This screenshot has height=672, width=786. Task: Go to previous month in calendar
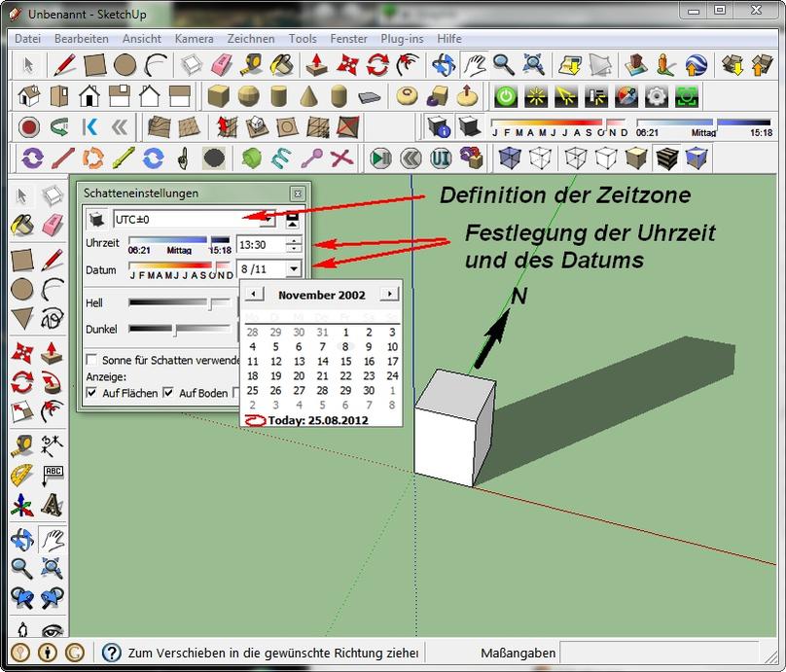pyautogui.click(x=252, y=295)
